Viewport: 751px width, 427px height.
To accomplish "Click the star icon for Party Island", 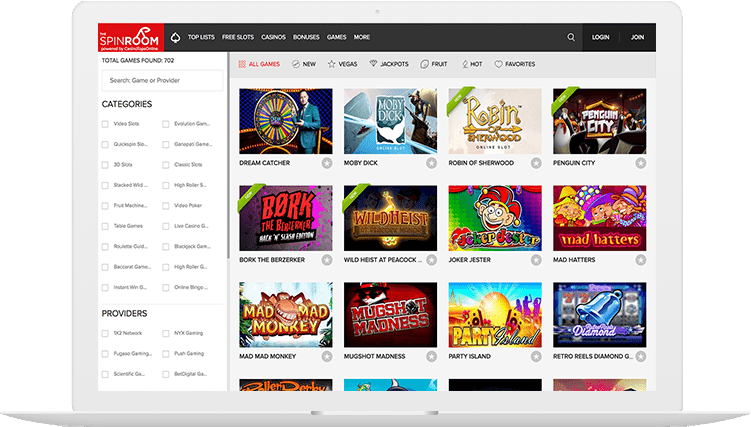I will coord(536,356).
